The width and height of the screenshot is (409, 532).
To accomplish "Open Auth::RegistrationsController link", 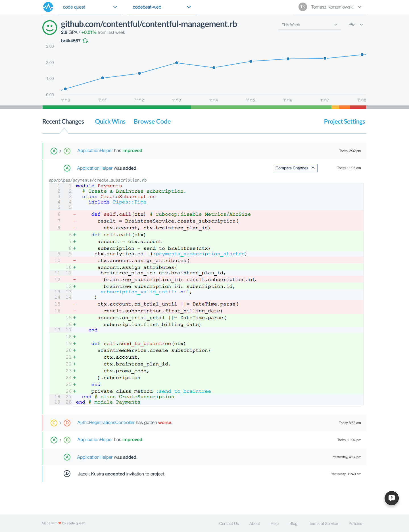I will click(x=106, y=423).
